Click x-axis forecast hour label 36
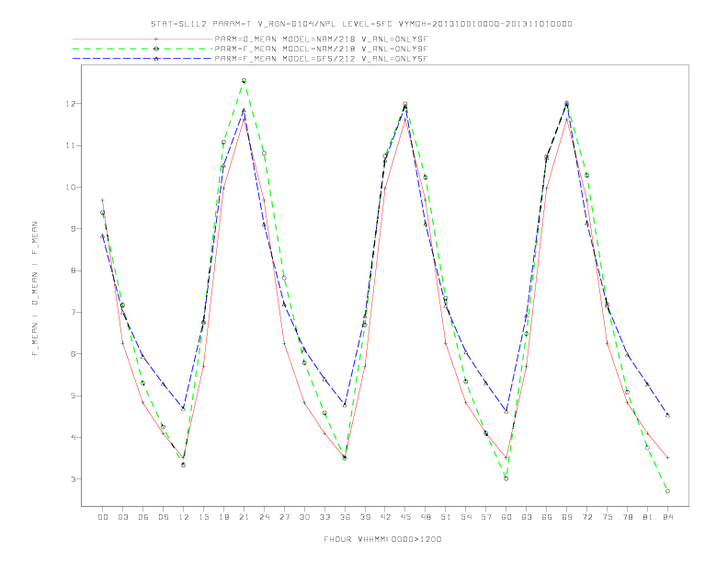This screenshot has width=728, height=563. (345, 517)
